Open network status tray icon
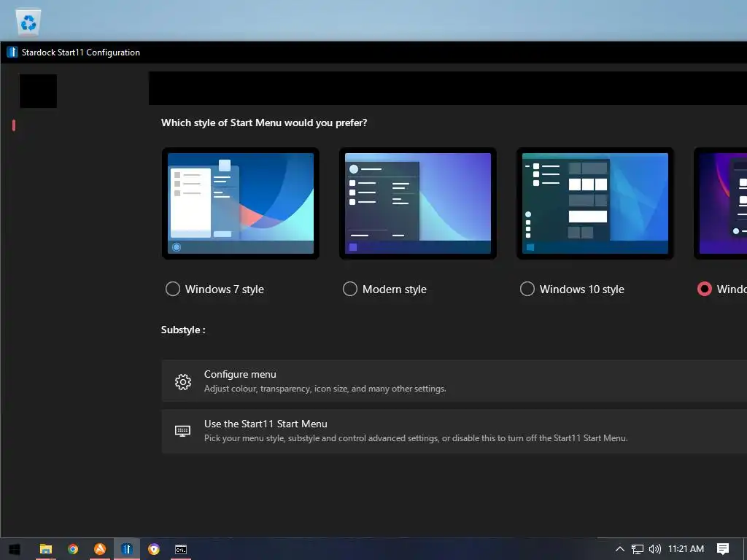Screen dimensions: 747x560 coord(638,549)
